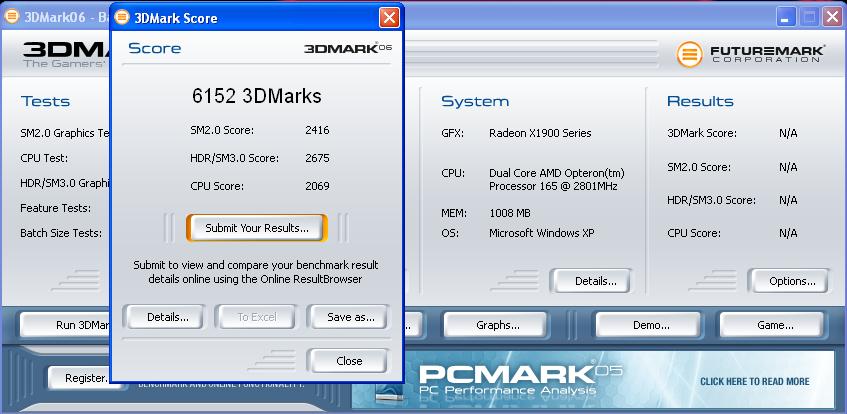Open Options... under Results section
The image size is (847, 414).
(x=791, y=281)
